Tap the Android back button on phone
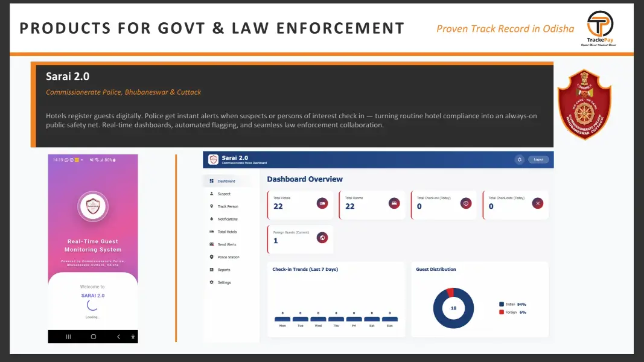The width and height of the screenshot is (644, 362). 118,337
